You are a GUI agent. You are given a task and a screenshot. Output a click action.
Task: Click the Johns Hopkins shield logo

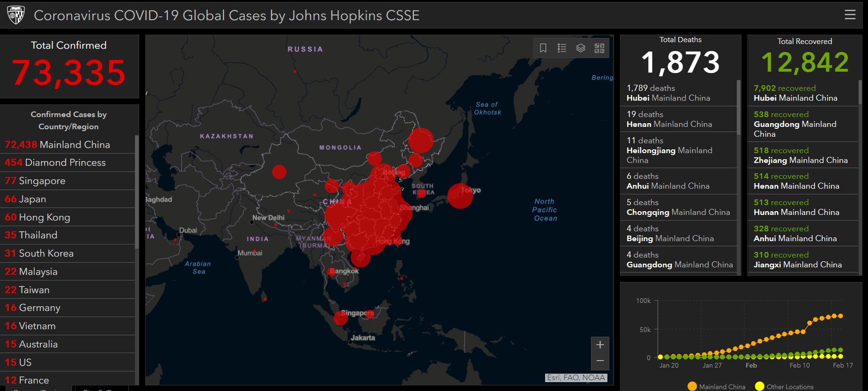pos(16,15)
